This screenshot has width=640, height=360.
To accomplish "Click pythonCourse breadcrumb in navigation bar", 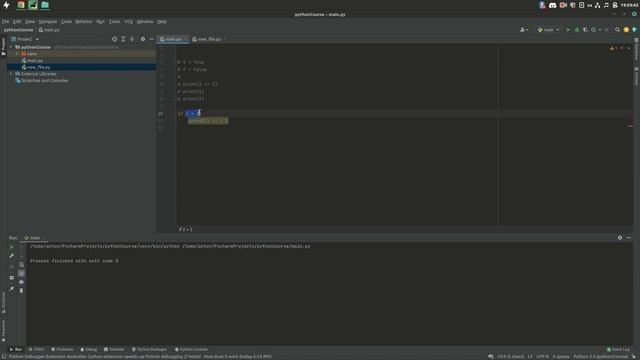I will click(18, 30).
